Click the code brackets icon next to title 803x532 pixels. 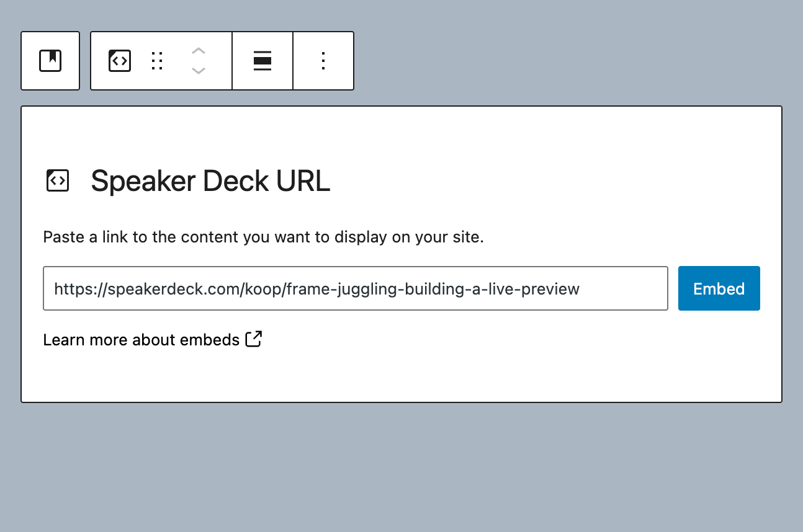tap(57, 180)
